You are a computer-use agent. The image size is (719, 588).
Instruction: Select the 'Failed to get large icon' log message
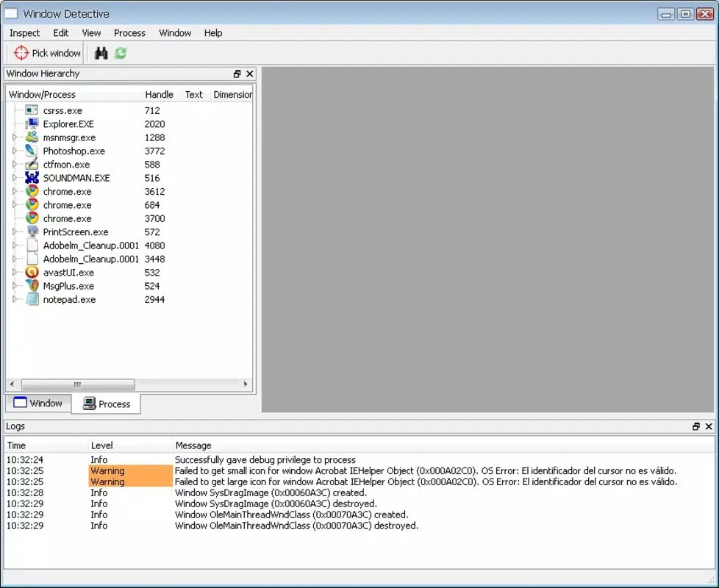(x=426, y=481)
